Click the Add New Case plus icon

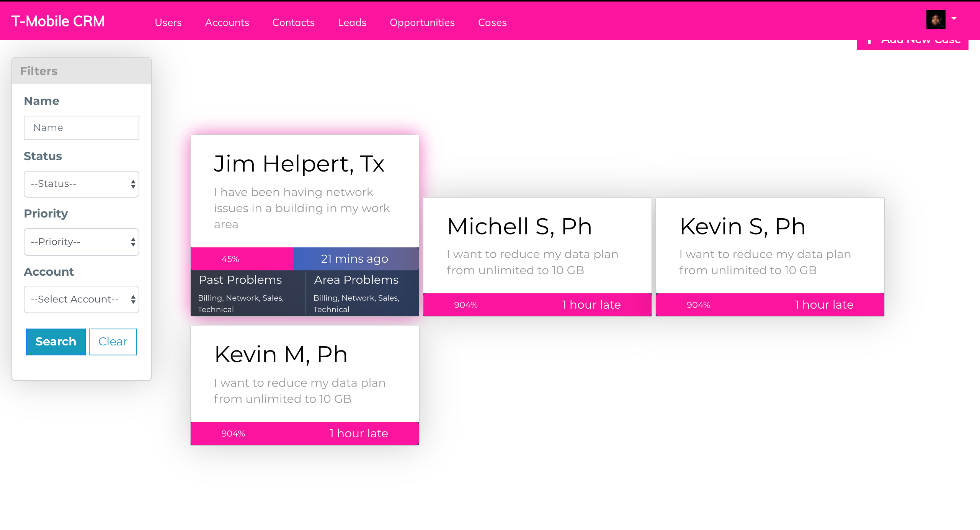coord(869,41)
